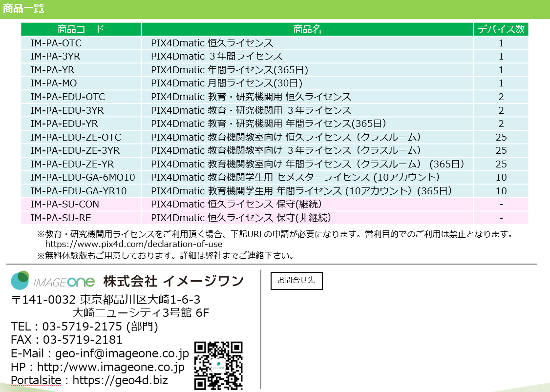
Task: Click the geo-inf@imageone.co.jp email address
Action: [x=122, y=353]
